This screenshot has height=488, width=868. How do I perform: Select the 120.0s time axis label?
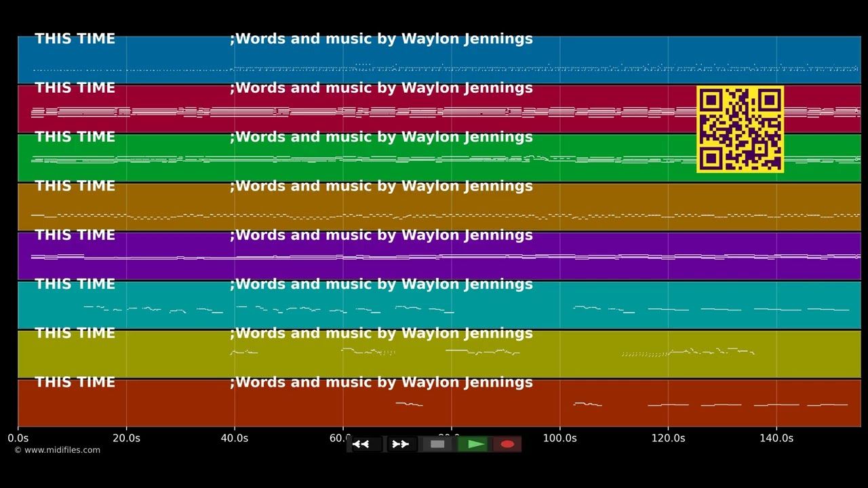(x=668, y=439)
